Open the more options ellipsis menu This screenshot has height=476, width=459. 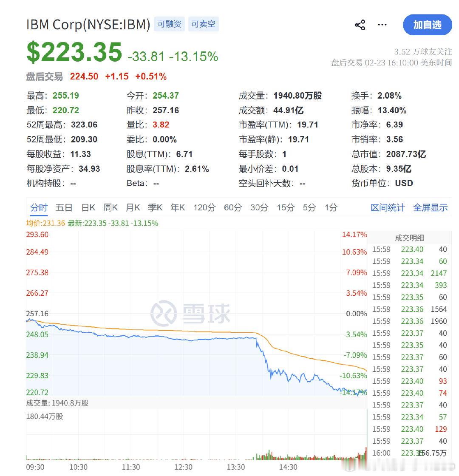click(382, 25)
